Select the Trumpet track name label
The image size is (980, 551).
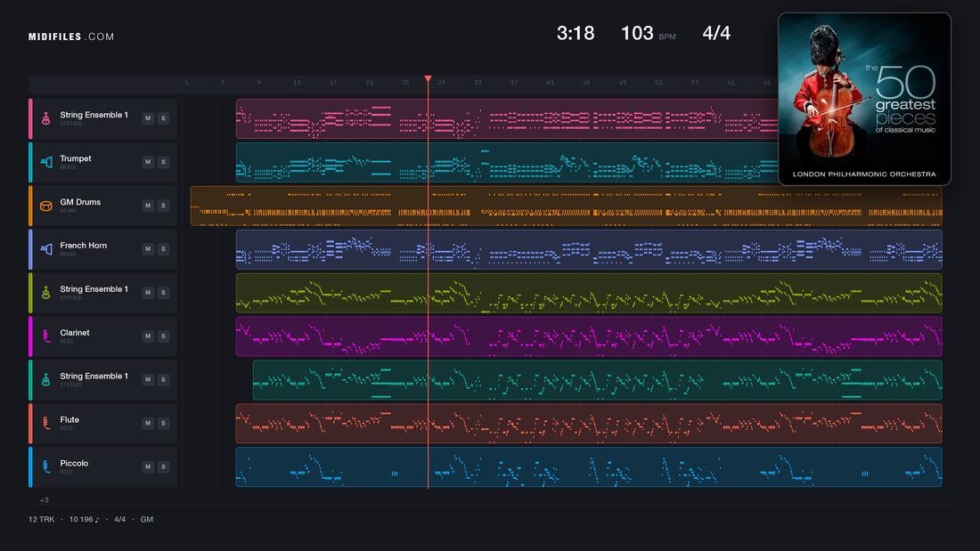[76, 158]
